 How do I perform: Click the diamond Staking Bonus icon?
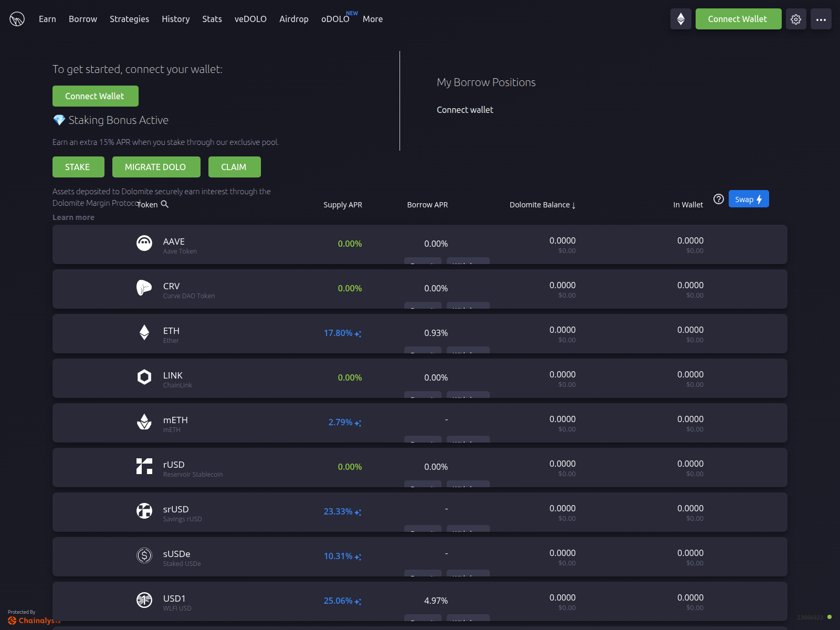coord(59,120)
